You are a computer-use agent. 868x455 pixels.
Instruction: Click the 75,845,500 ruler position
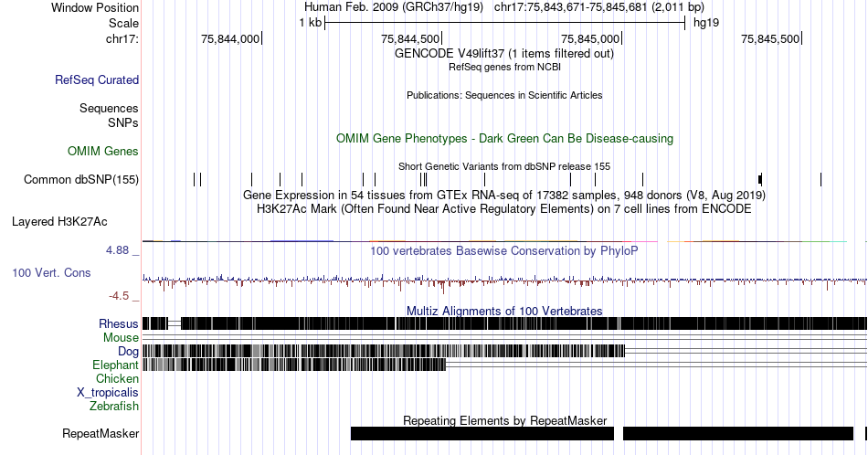[x=770, y=38]
